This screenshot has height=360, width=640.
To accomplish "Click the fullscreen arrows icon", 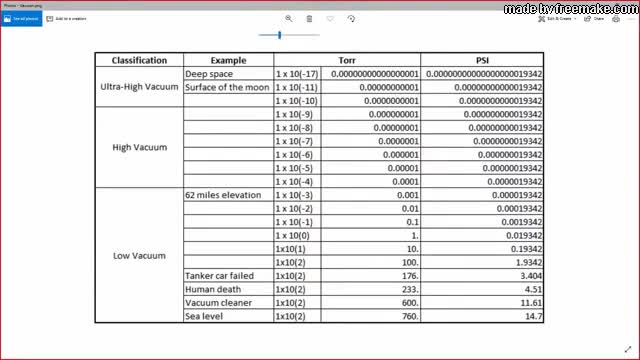I will click(628, 349).
